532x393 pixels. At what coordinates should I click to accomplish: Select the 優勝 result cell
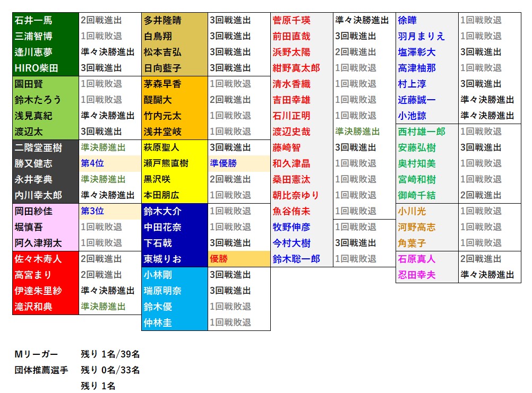(239, 259)
